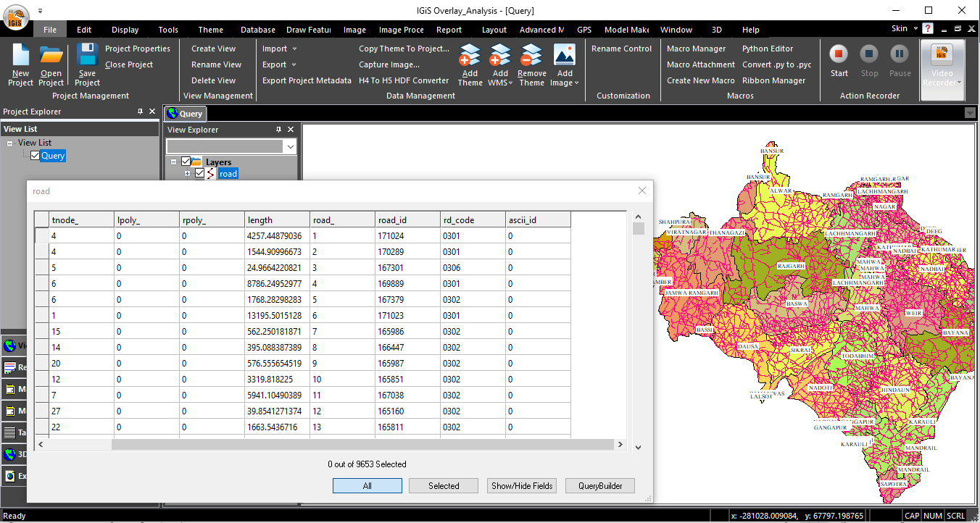
Task: Switch to the Layout ribbon tab
Action: [x=494, y=30]
